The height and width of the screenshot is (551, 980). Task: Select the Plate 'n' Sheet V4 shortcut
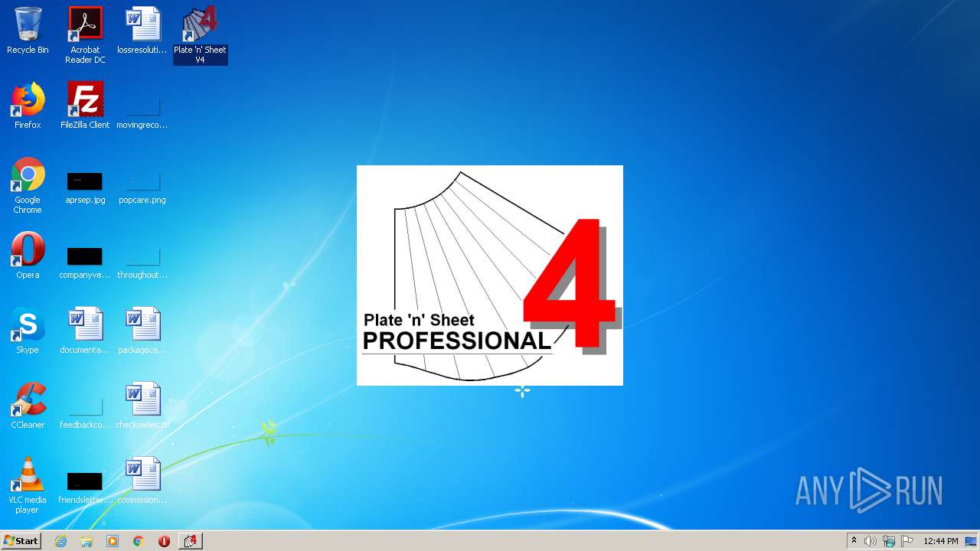coord(200,35)
